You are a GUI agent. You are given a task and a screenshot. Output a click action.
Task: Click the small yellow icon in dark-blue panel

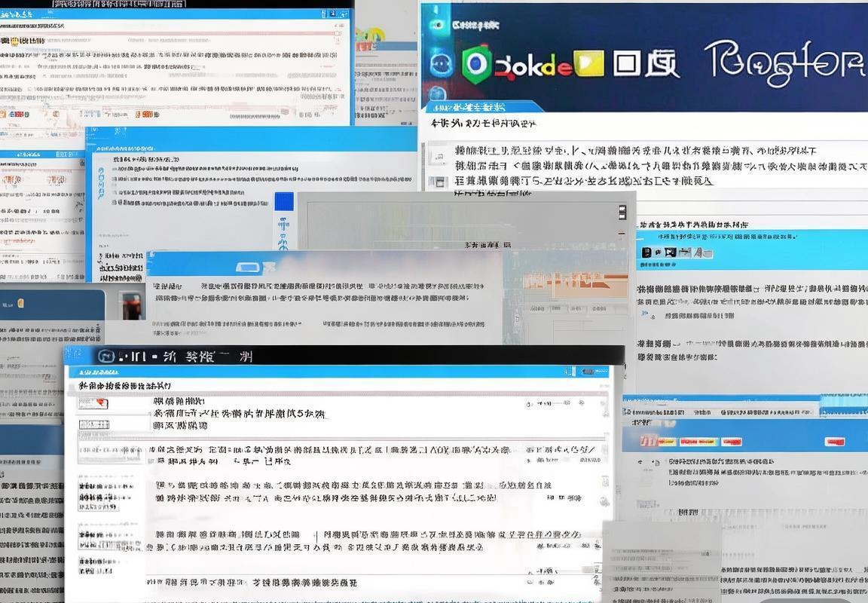coord(21,303)
